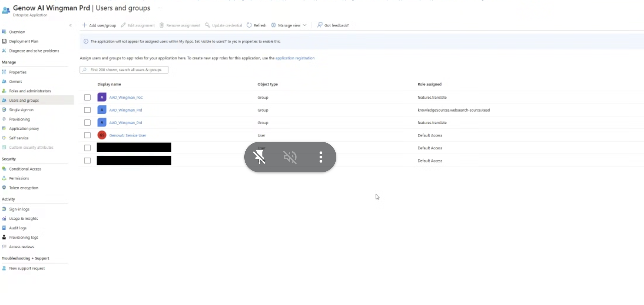
Task: Click the Conditional Access icon
Action: click(x=4, y=169)
